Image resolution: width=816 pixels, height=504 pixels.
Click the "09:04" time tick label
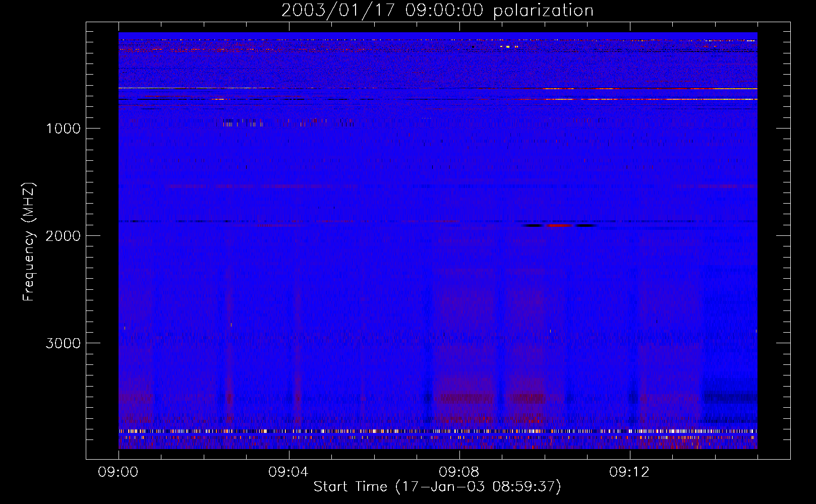point(289,472)
